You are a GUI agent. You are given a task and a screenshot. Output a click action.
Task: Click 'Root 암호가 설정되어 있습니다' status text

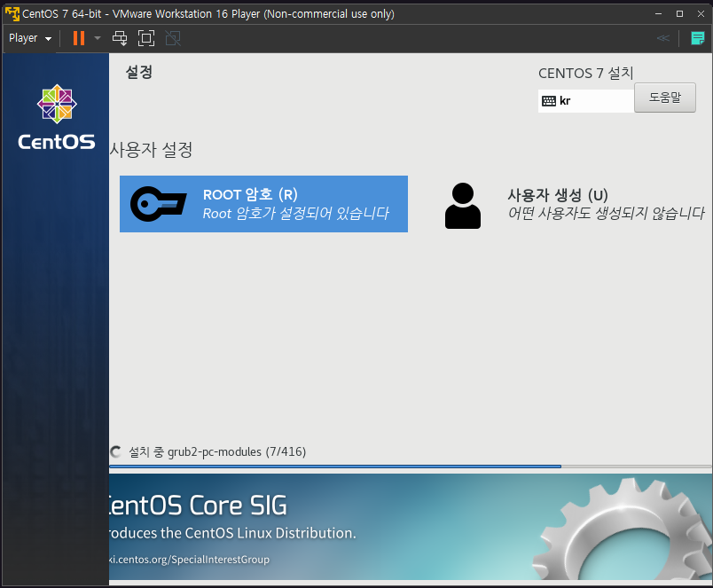click(296, 213)
